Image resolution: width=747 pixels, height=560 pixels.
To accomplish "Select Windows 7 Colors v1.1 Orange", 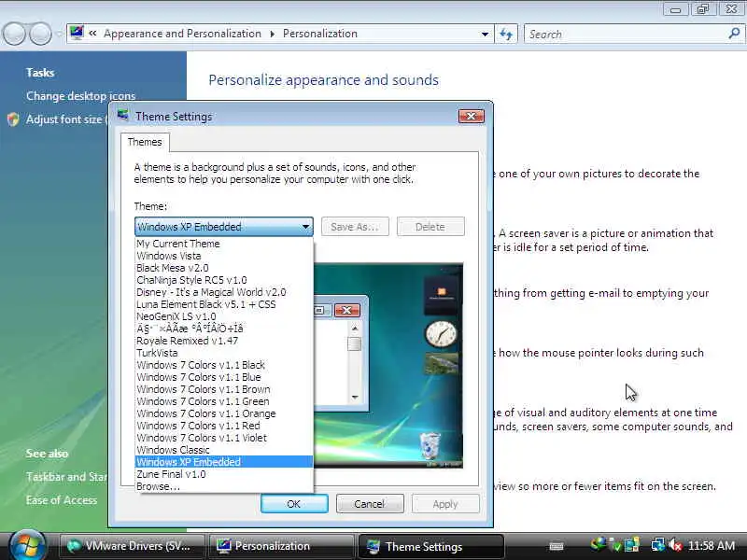I will point(224,413).
